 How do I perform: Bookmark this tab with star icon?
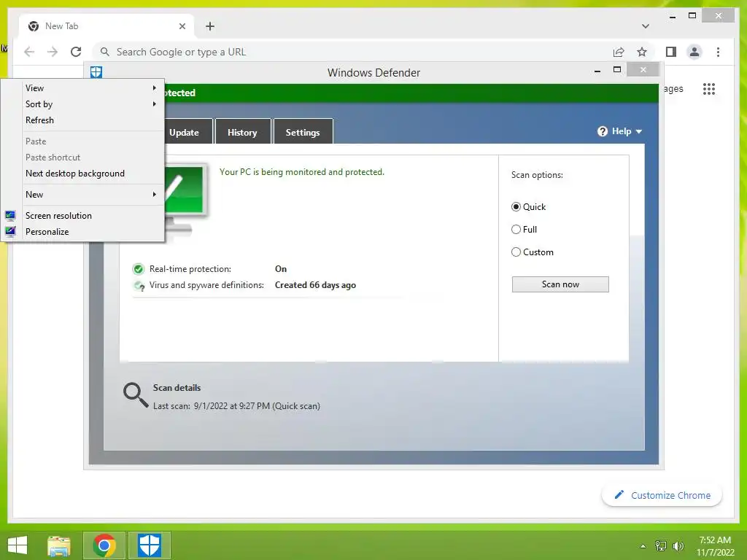642,52
